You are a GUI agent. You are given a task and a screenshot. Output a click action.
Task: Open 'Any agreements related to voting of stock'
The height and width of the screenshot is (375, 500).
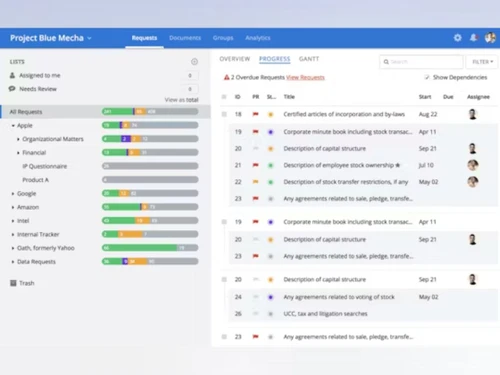[339, 297]
